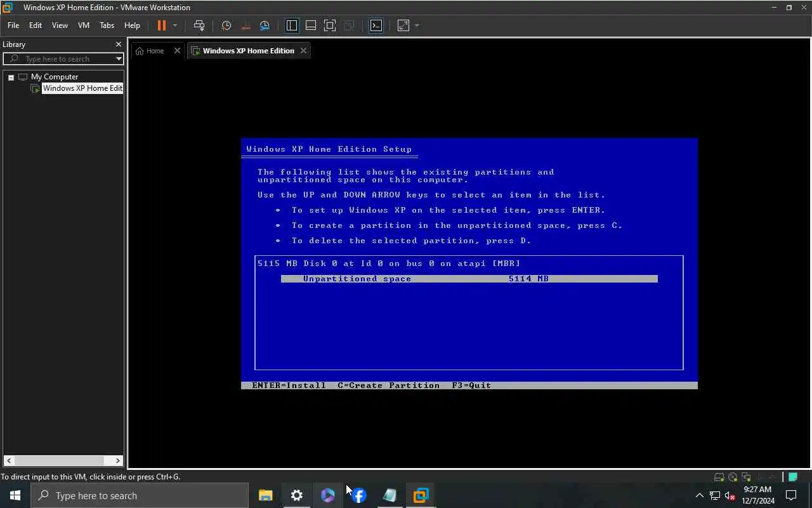
Task: Click the Unity mode toolbar icon
Action: (x=349, y=25)
